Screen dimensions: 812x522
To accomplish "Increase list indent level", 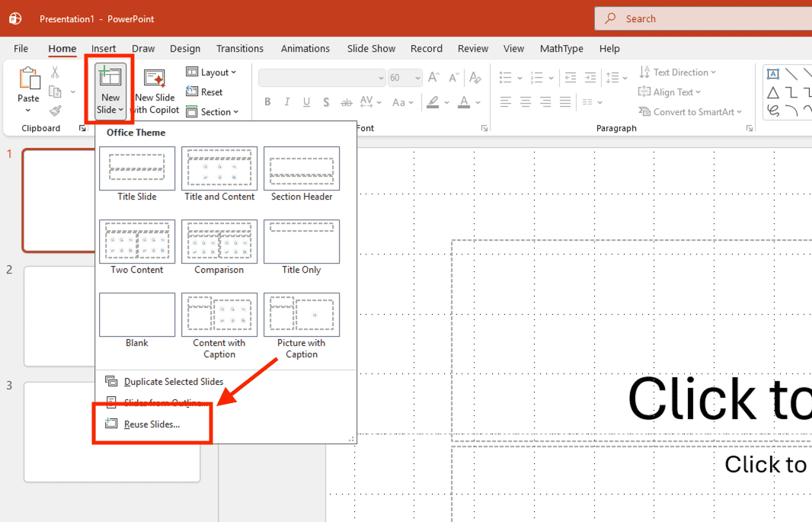I will [x=590, y=78].
